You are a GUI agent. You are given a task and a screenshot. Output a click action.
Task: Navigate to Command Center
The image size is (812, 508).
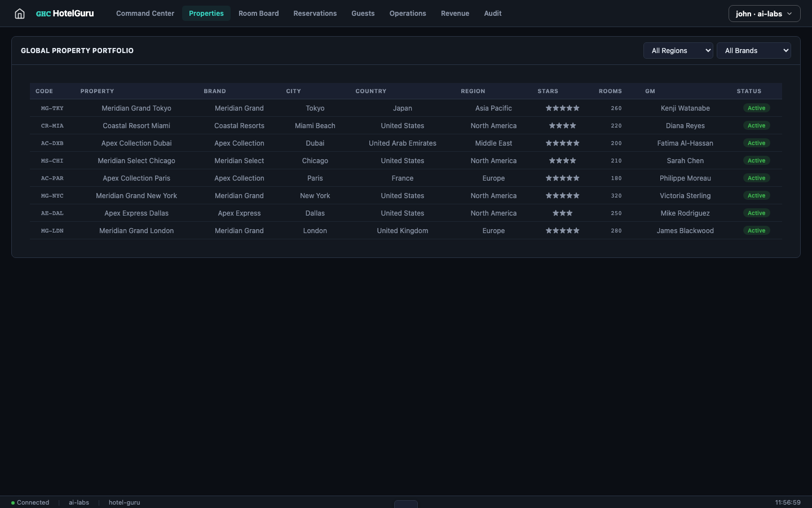coord(145,13)
